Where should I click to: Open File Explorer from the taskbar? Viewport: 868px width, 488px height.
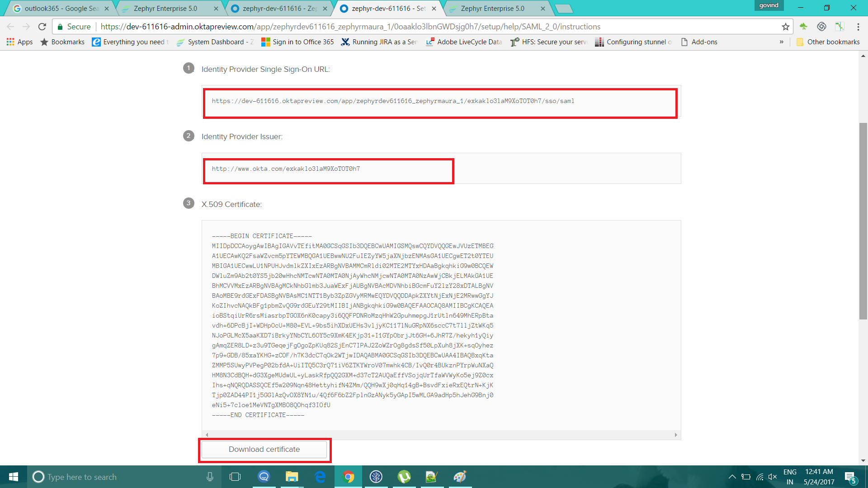tap(292, 477)
